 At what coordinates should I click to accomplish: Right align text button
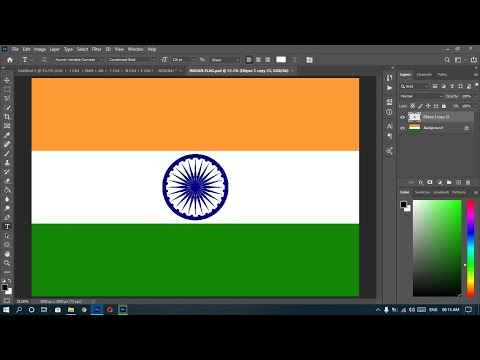pos(267,60)
